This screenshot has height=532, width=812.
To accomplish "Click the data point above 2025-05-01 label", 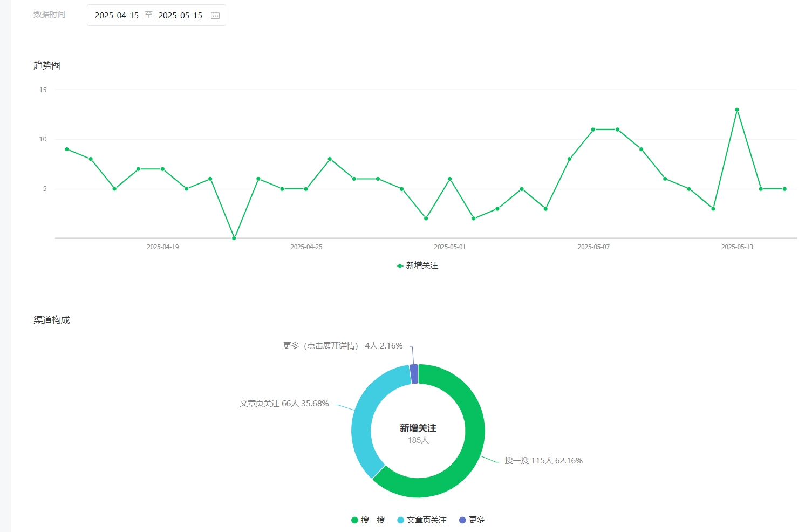I will coord(450,179).
